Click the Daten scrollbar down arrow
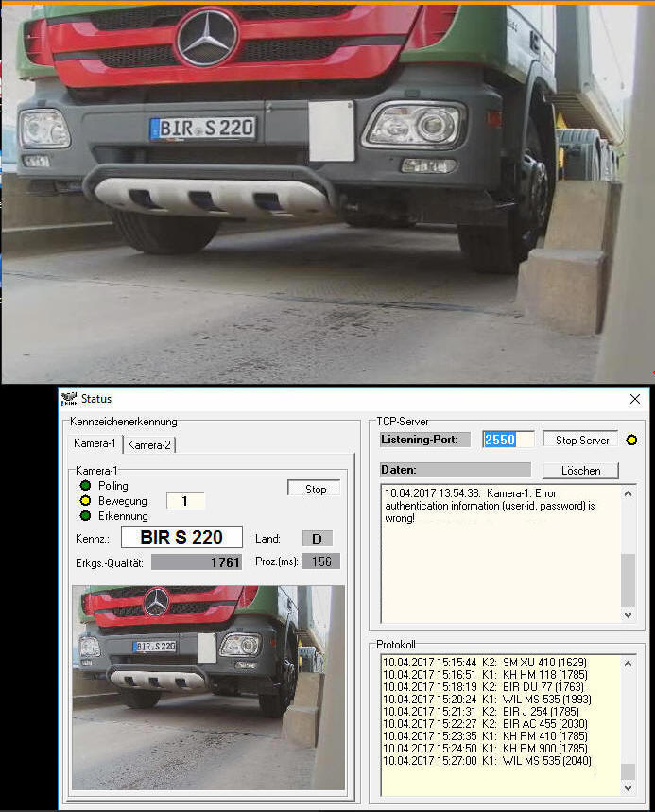 (629, 615)
